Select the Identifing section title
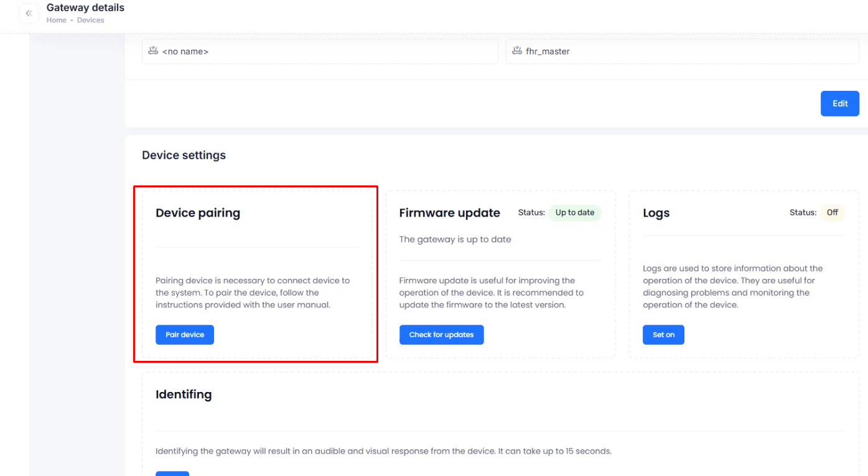The width and height of the screenshot is (868, 476). 184,394
